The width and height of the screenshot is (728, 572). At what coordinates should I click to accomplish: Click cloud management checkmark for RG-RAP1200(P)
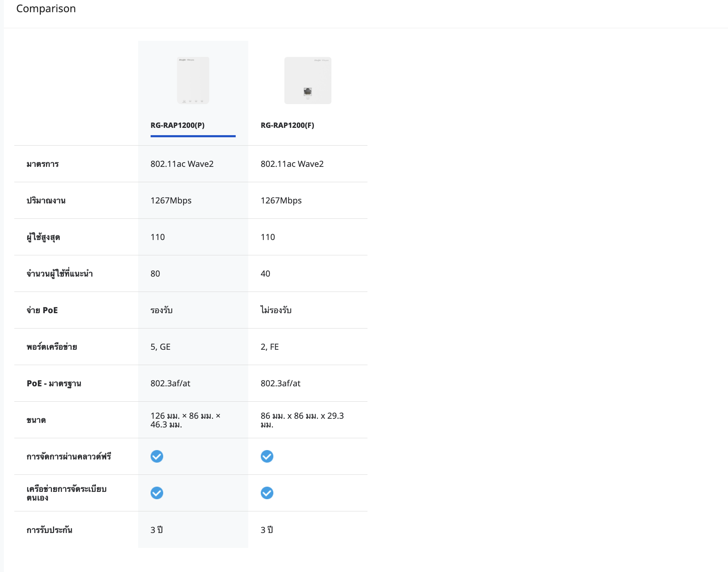[x=157, y=456]
